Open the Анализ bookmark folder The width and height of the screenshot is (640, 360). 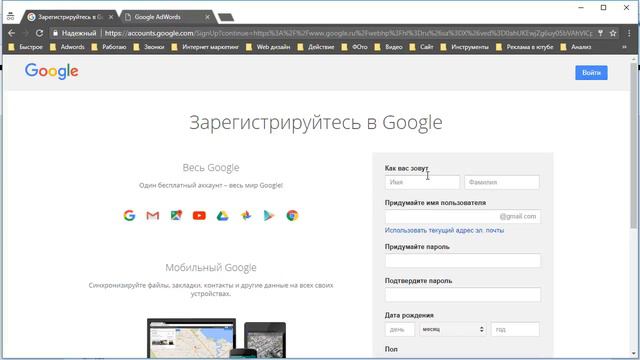point(576,47)
